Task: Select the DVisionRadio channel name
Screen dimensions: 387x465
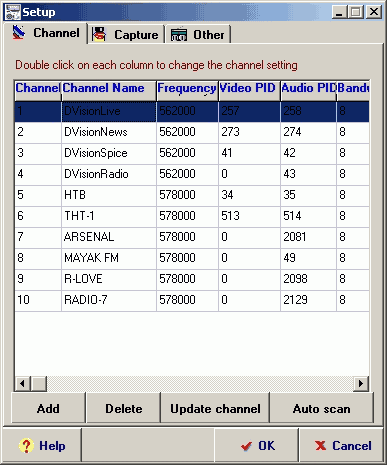Action: (x=96, y=174)
